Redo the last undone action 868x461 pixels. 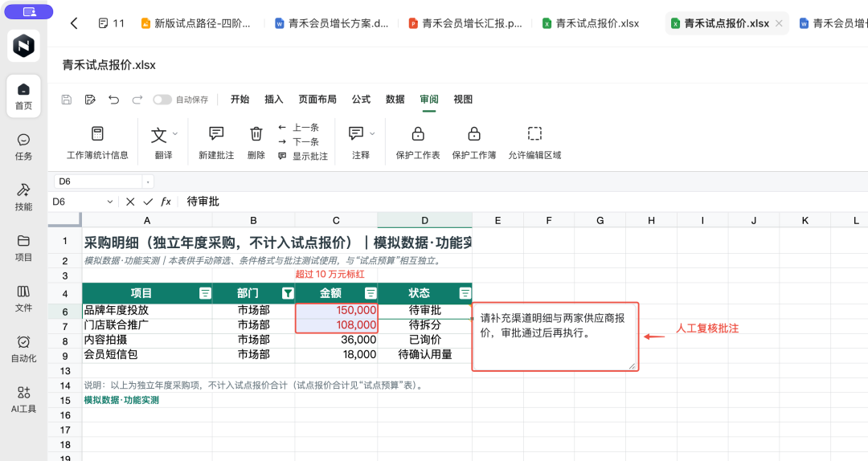137,100
